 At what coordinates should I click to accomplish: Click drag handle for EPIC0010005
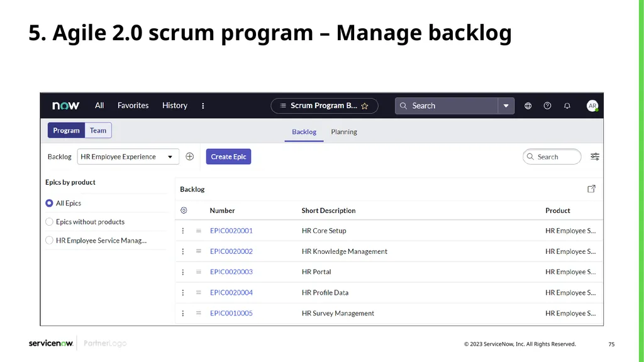[x=198, y=313]
